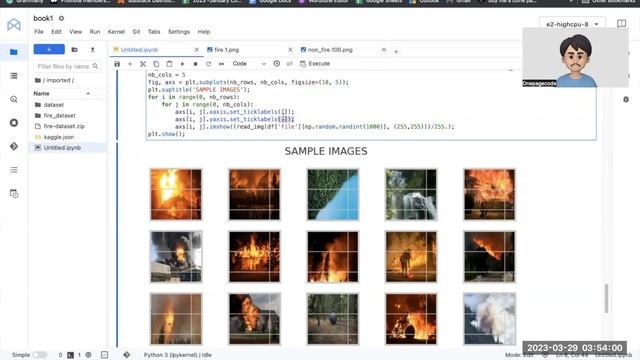Click the gear kernel icon in status bar

tap(88, 355)
